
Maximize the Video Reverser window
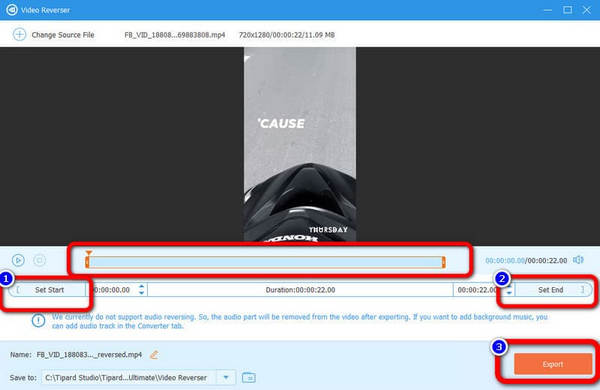point(567,10)
